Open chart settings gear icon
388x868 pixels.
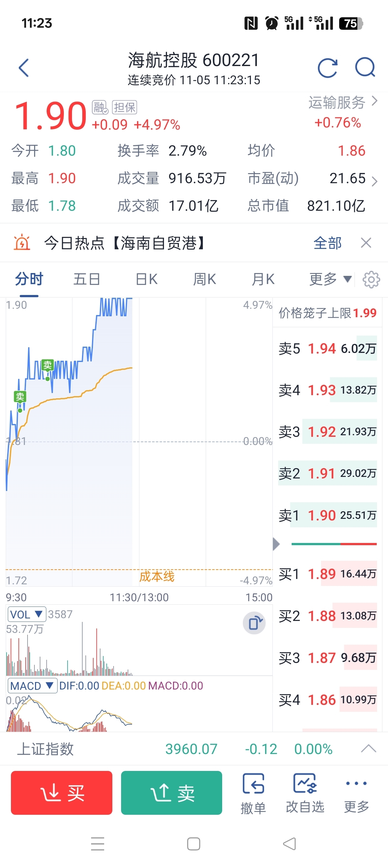click(x=371, y=279)
